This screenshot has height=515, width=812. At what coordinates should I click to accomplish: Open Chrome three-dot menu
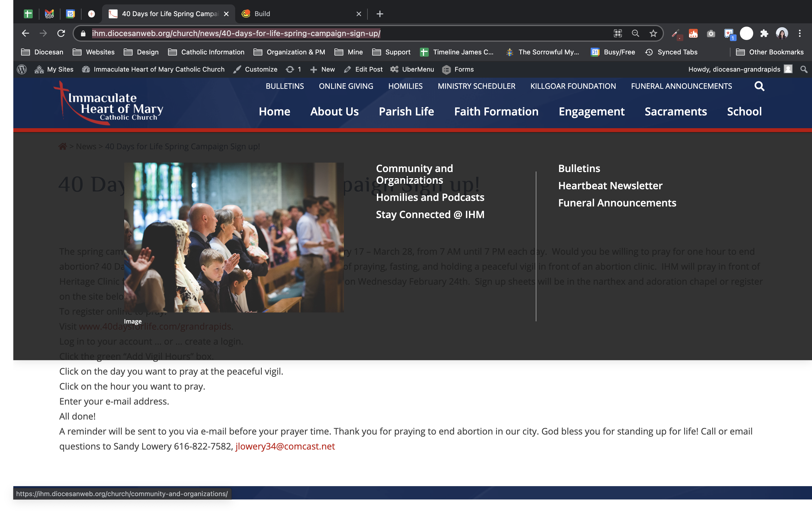point(800,33)
